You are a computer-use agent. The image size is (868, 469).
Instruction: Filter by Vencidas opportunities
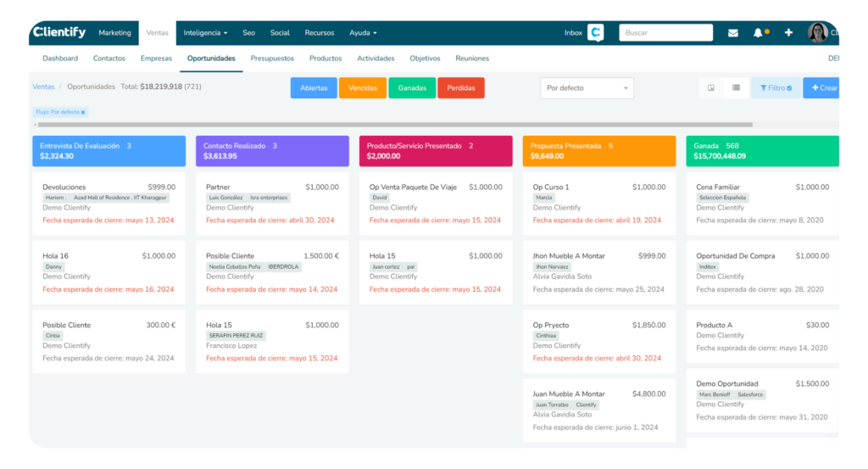click(362, 88)
